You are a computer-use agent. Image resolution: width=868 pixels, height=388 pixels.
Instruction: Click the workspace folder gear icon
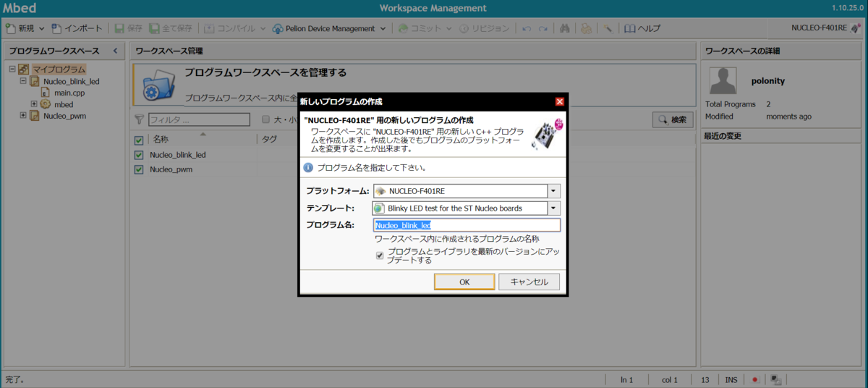coord(158,85)
